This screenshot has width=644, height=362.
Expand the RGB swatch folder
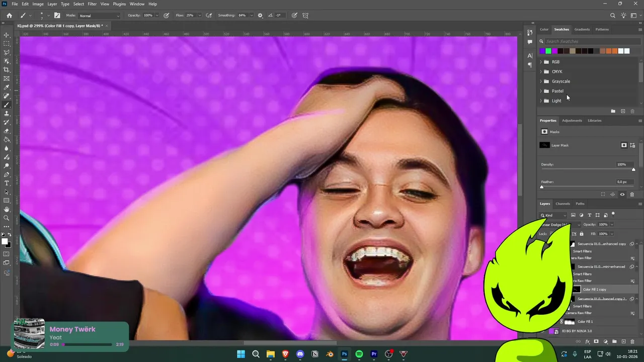tap(541, 62)
